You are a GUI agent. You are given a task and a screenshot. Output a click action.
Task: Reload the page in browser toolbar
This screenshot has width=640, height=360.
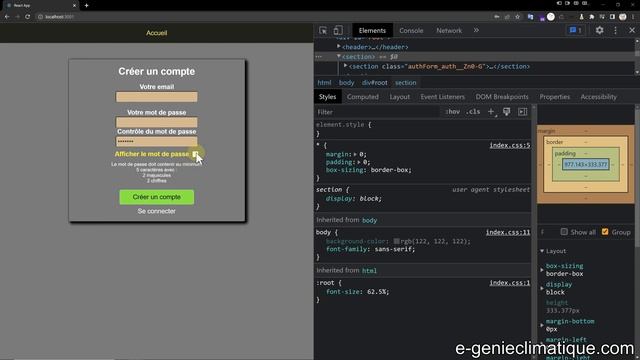[27, 17]
